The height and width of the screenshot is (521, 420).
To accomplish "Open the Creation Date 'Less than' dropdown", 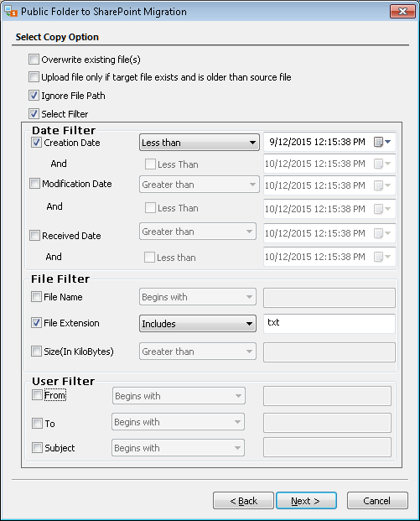I will (x=200, y=143).
